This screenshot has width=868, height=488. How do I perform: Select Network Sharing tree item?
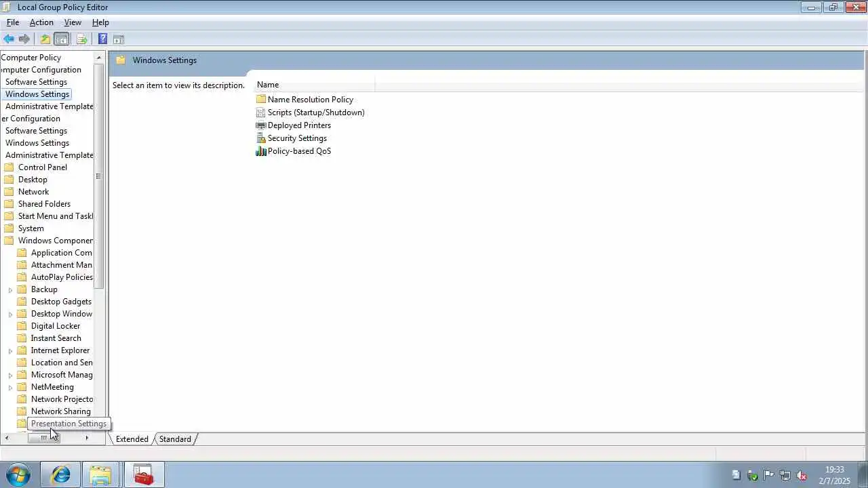tap(60, 411)
